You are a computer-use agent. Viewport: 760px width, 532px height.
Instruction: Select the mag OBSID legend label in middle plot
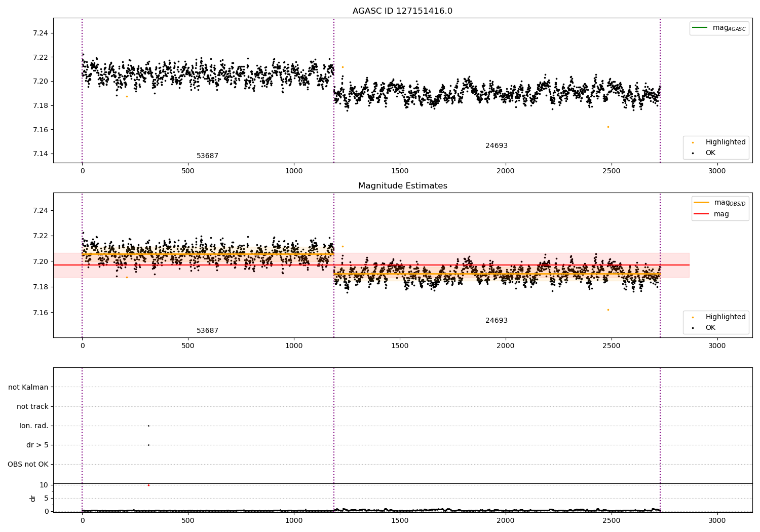730,203
